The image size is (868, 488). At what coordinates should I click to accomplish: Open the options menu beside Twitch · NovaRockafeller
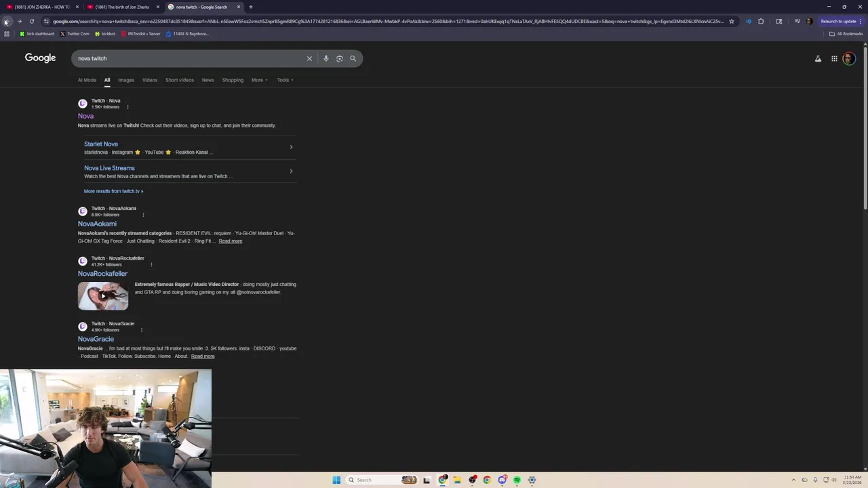coord(151,264)
